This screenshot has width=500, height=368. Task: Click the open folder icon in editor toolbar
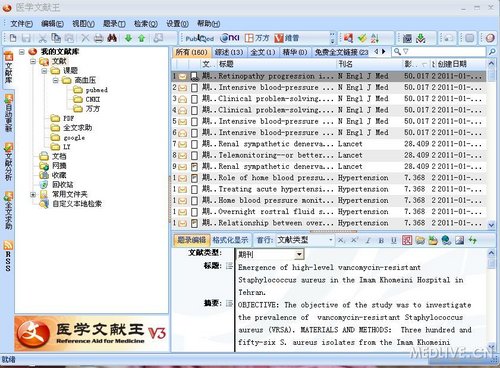point(420,240)
